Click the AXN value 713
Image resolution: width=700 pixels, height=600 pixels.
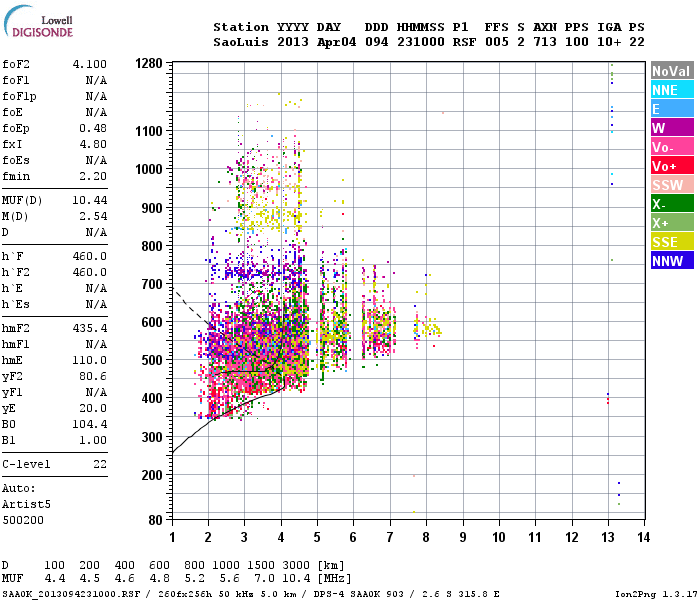pos(545,42)
